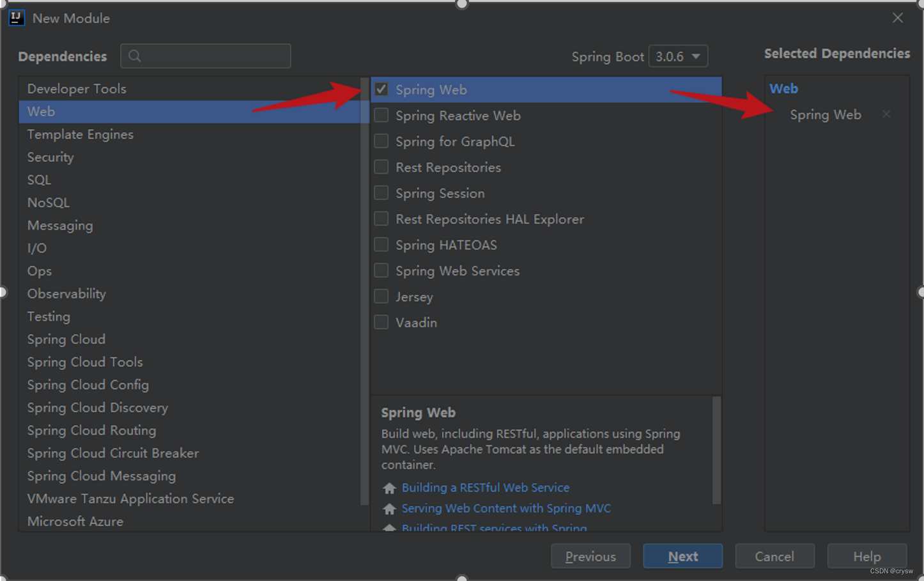
Task: Open Help for this dialog
Action: tap(866, 557)
